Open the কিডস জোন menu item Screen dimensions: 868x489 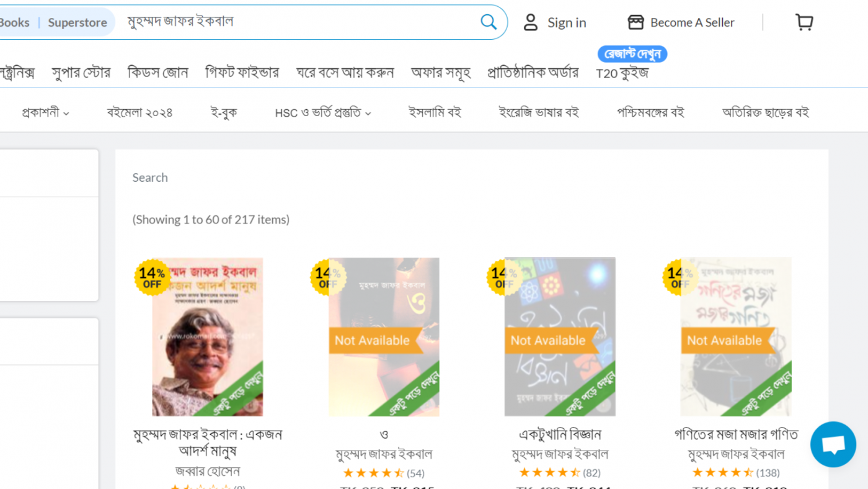157,73
